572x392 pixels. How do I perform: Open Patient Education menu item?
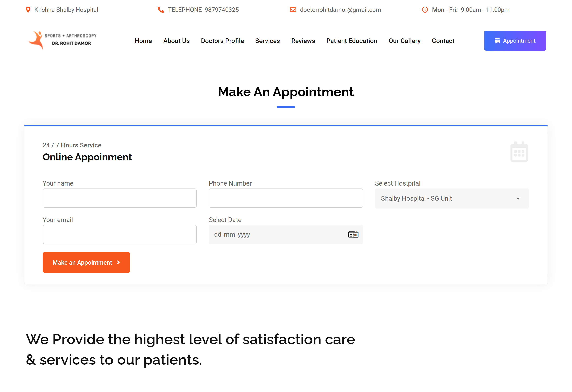352,41
